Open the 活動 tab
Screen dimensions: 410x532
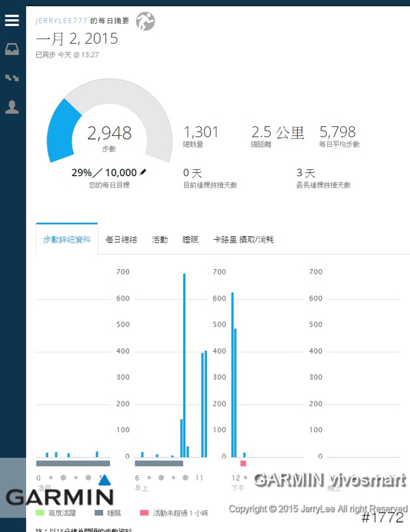click(x=159, y=240)
